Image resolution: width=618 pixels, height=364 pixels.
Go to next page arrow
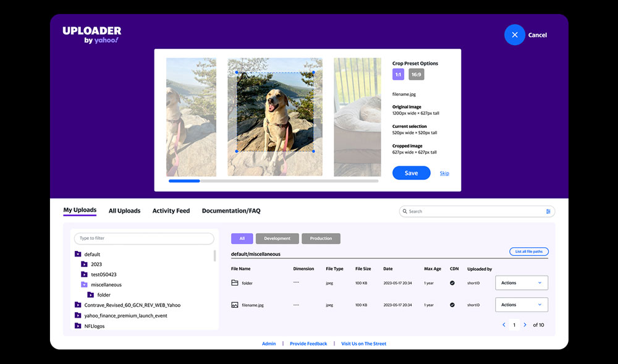[x=525, y=325]
